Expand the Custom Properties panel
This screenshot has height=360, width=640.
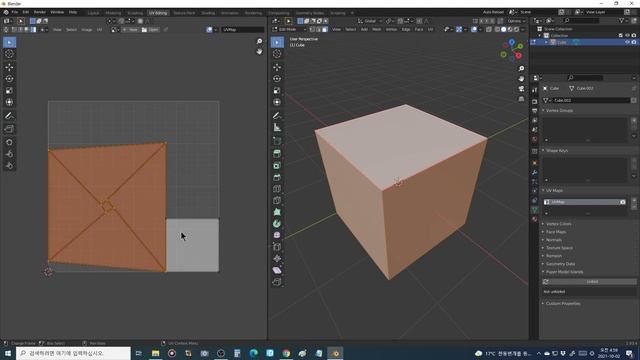click(563, 304)
